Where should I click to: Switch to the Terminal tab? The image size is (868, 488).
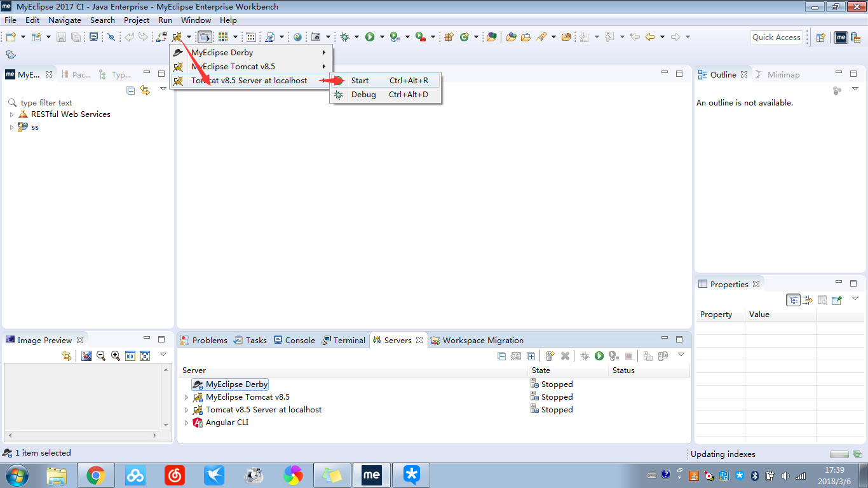click(344, 340)
